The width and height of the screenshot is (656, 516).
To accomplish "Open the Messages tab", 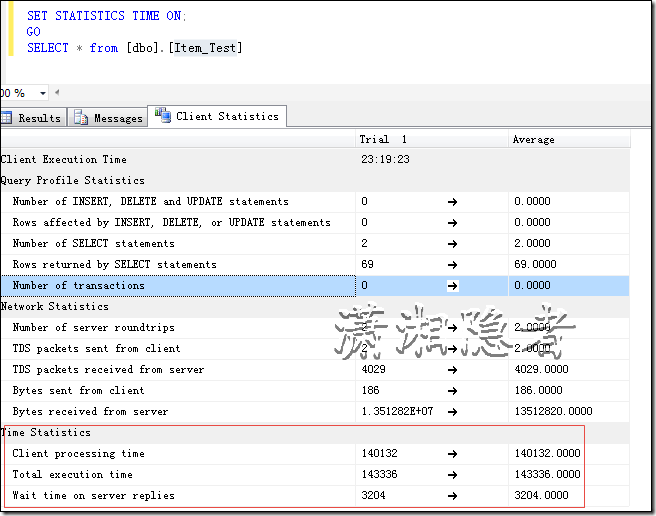I will [x=108, y=118].
